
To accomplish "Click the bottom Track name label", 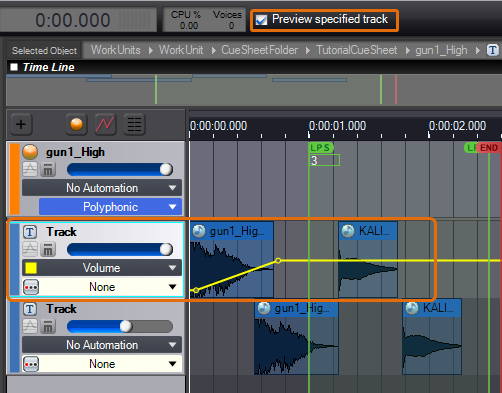I will coord(61,309).
